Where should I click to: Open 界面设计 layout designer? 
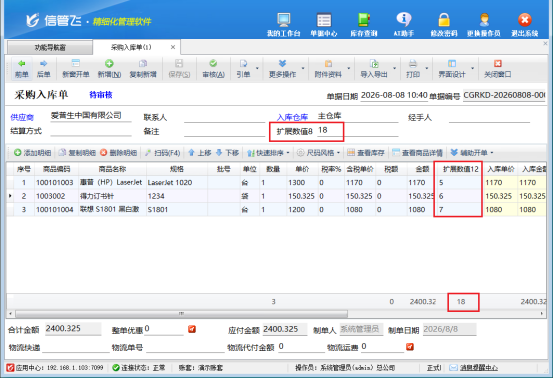tap(452, 68)
